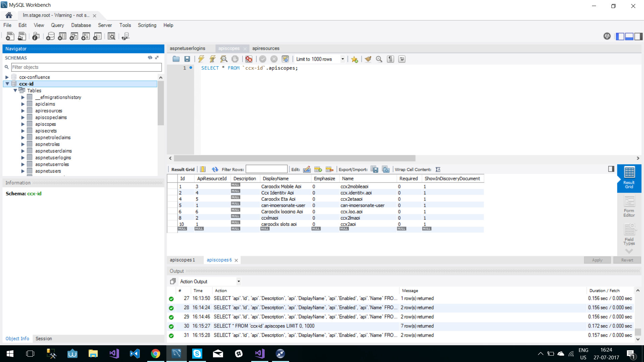Click the beautify query broom icon
This screenshot has height=362, width=644.
point(368,59)
